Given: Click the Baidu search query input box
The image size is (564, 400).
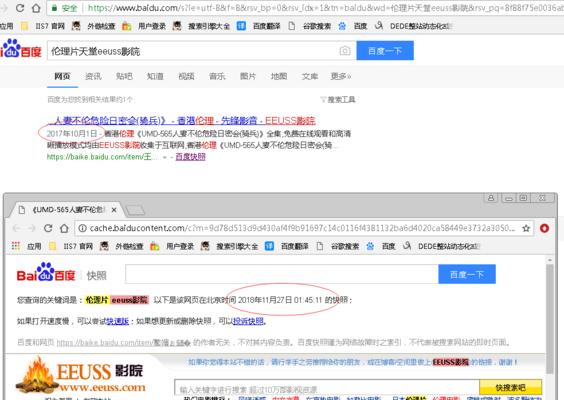Looking at the screenshot, I should point(193,51).
